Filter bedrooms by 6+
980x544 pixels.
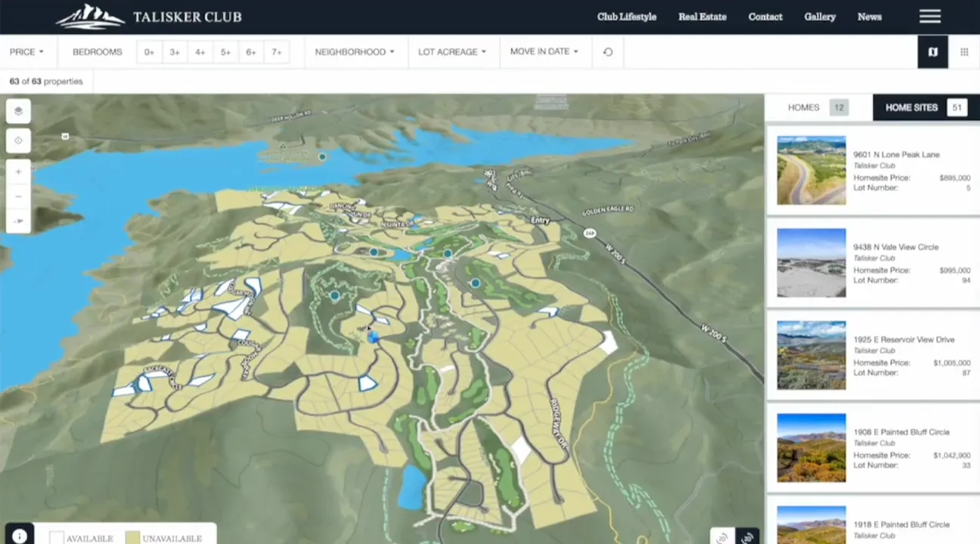coord(251,52)
